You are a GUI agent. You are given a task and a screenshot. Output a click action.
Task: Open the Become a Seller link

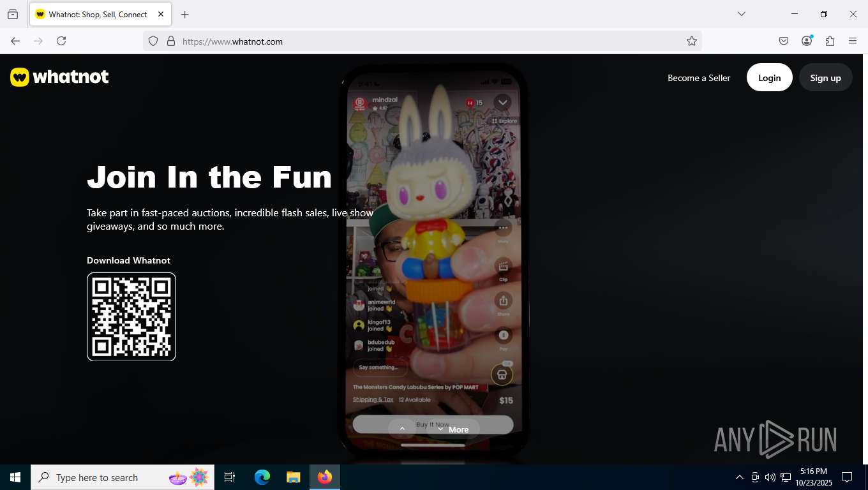[x=699, y=78]
